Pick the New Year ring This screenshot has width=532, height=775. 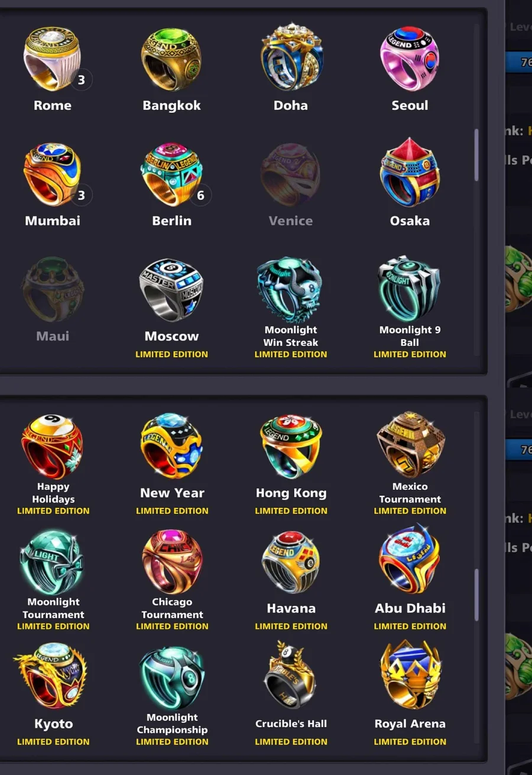click(171, 447)
